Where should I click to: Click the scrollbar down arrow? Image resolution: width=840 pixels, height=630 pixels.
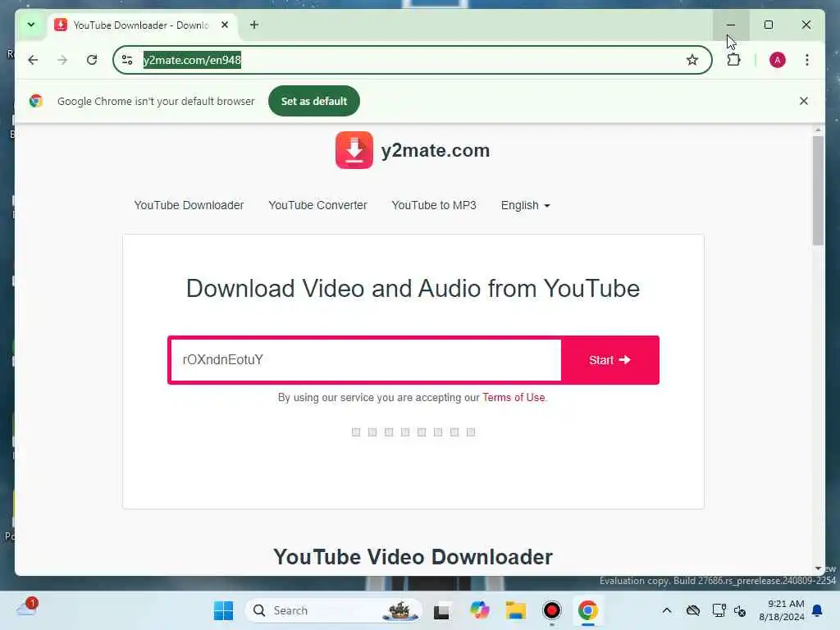point(818,568)
